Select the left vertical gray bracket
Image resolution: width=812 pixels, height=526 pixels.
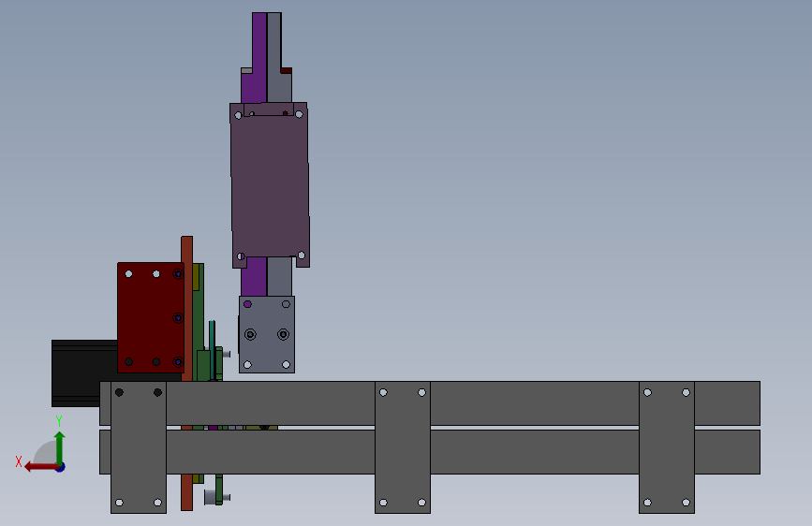pyautogui.click(x=139, y=447)
